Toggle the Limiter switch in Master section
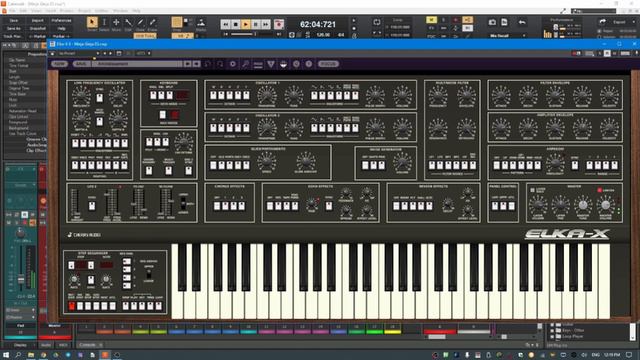Viewport: 640px width, 360px height. [x=600, y=190]
